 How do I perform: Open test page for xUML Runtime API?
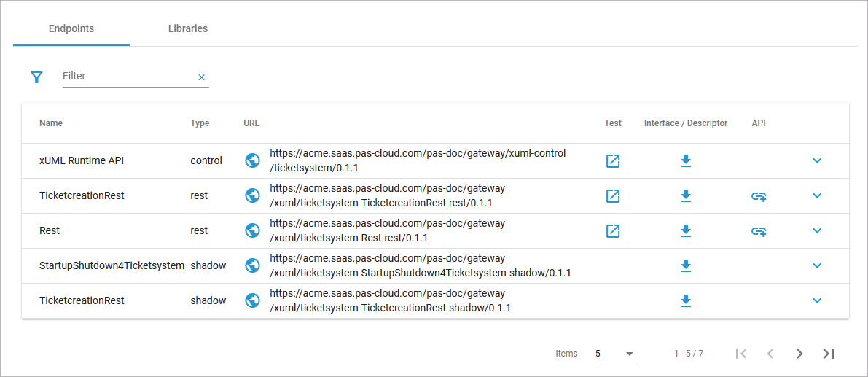613,160
